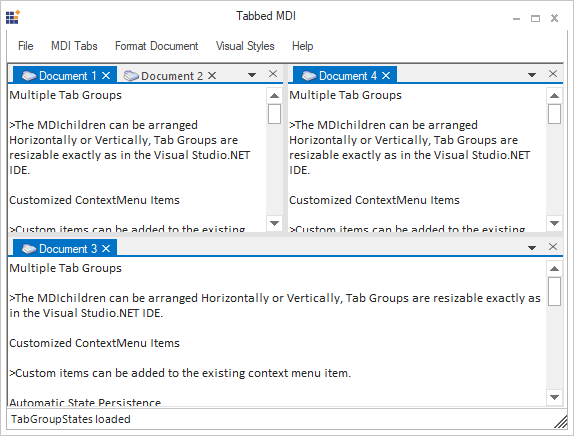Click the Document 2 tab's document icon
Screen dimensions: 574x436
[x=131, y=76]
